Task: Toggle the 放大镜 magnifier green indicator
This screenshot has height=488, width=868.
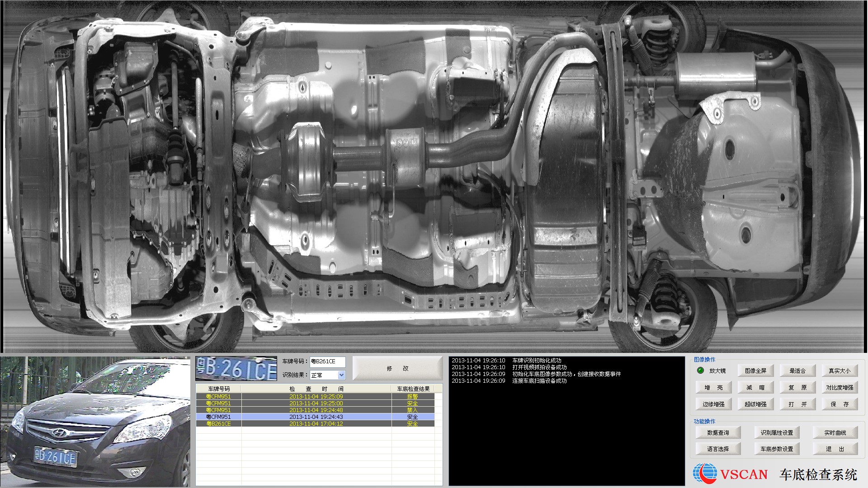Action: tap(701, 371)
